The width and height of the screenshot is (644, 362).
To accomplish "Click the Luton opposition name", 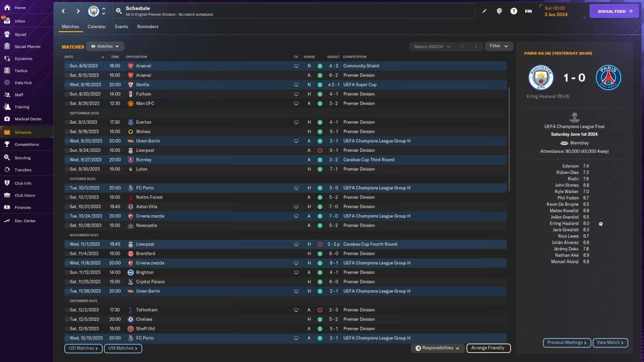I will pos(141,169).
